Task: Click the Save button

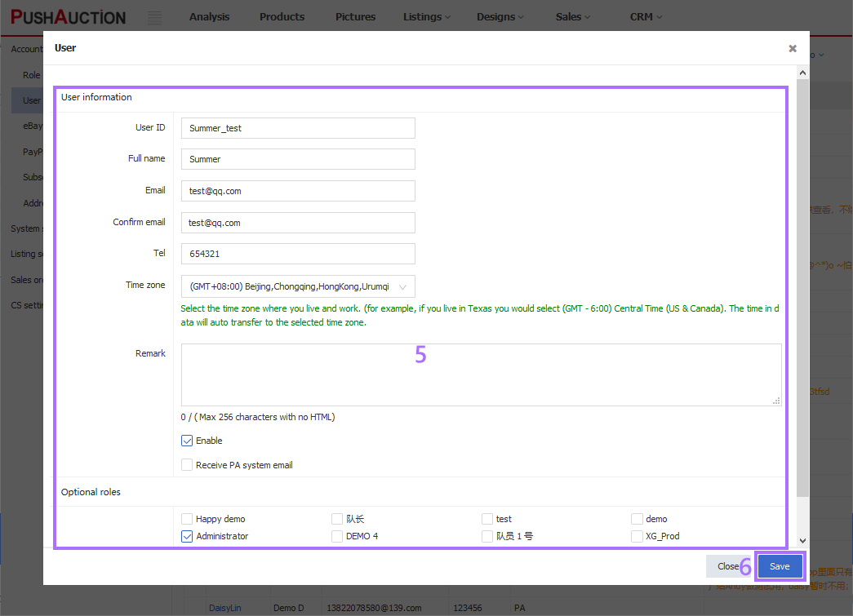Action: (x=779, y=565)
